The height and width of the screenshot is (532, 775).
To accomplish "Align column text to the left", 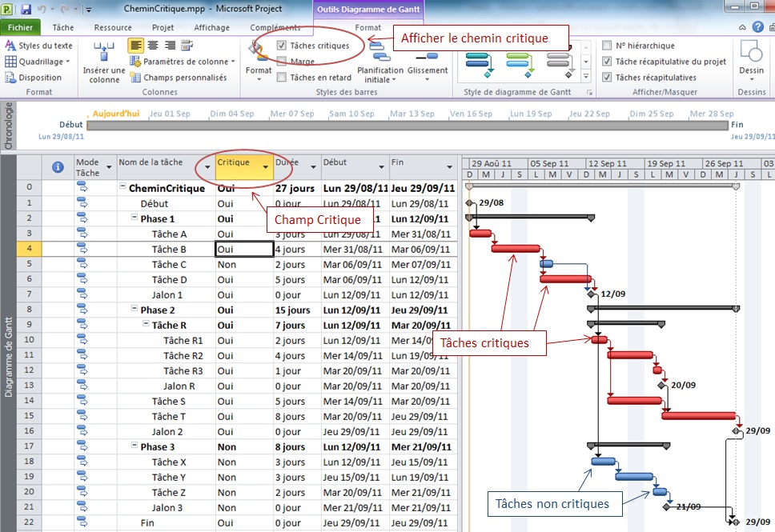I will click(x=135, y=46).
